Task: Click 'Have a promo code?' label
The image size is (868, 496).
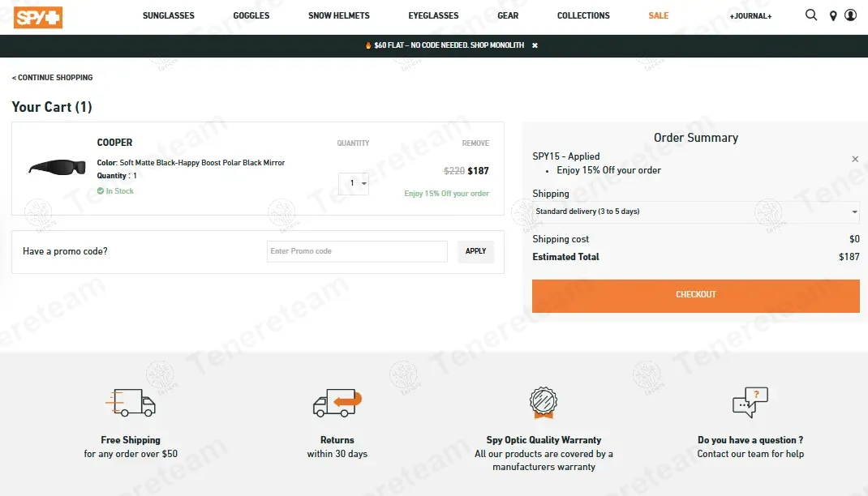Action: point(66,251)
